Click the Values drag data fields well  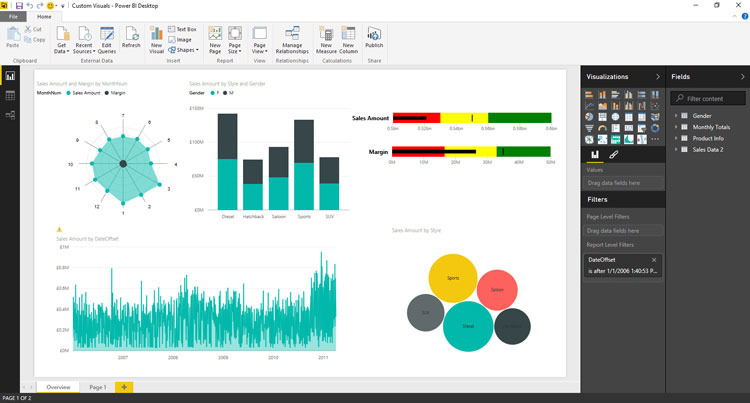point(623,183)
